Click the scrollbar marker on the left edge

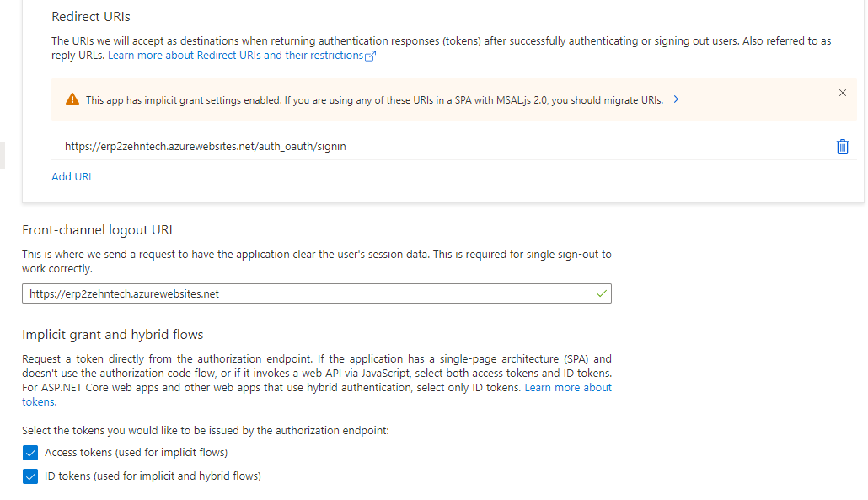point(3,156)
